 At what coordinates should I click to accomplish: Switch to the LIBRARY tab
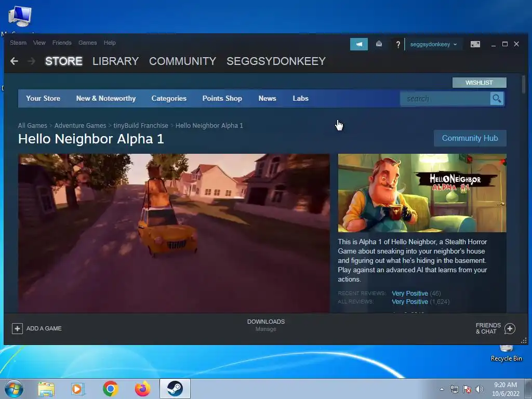click(116, 61)
